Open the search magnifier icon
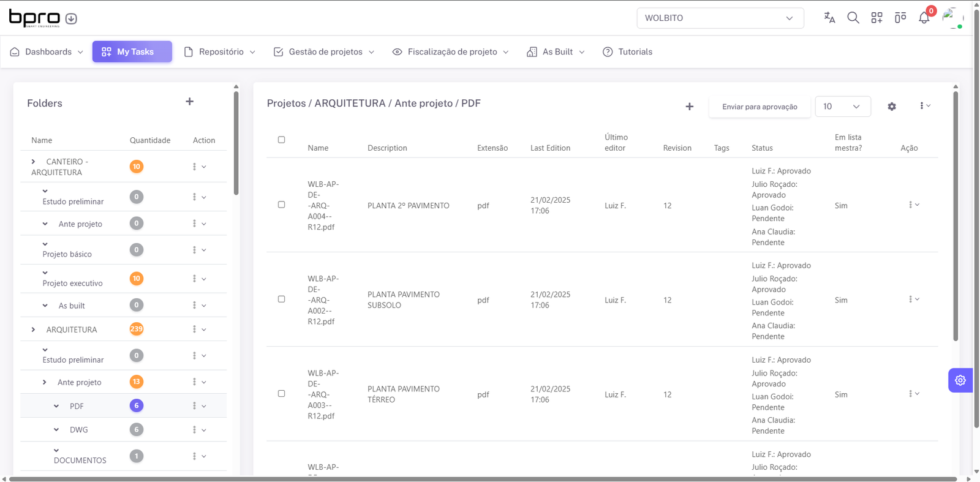Screen dimensions: 980x482 pyautogui.click(x=853, y=18)
